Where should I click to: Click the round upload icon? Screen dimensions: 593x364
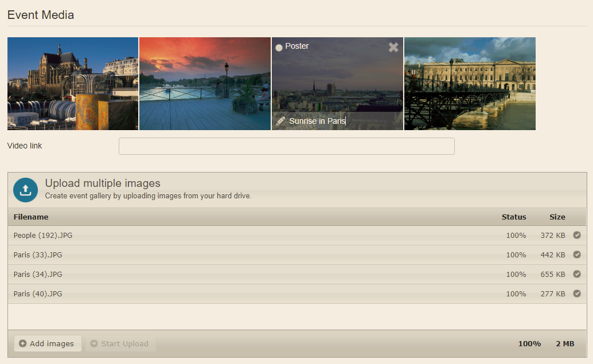[25, 190]
